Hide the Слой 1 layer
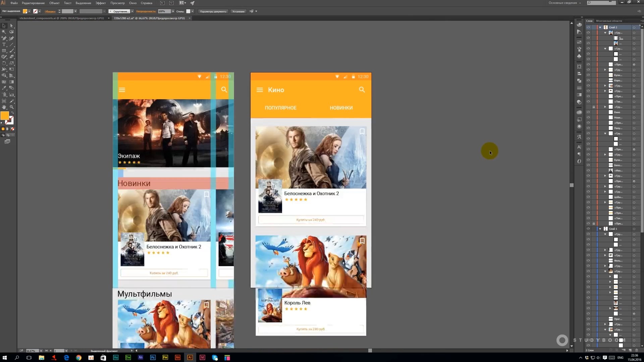The width and height of the screenshot is (644, 362). tap(588, 229)
